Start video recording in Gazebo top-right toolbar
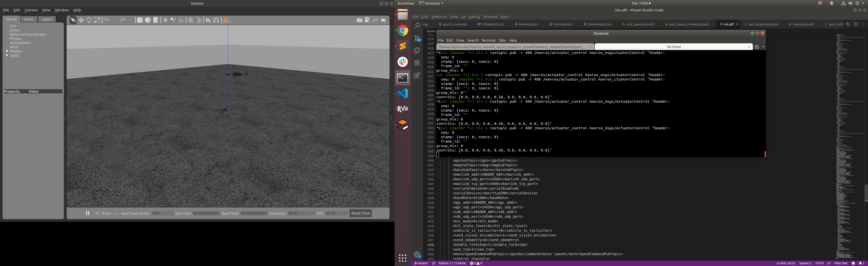 [383, 20]
